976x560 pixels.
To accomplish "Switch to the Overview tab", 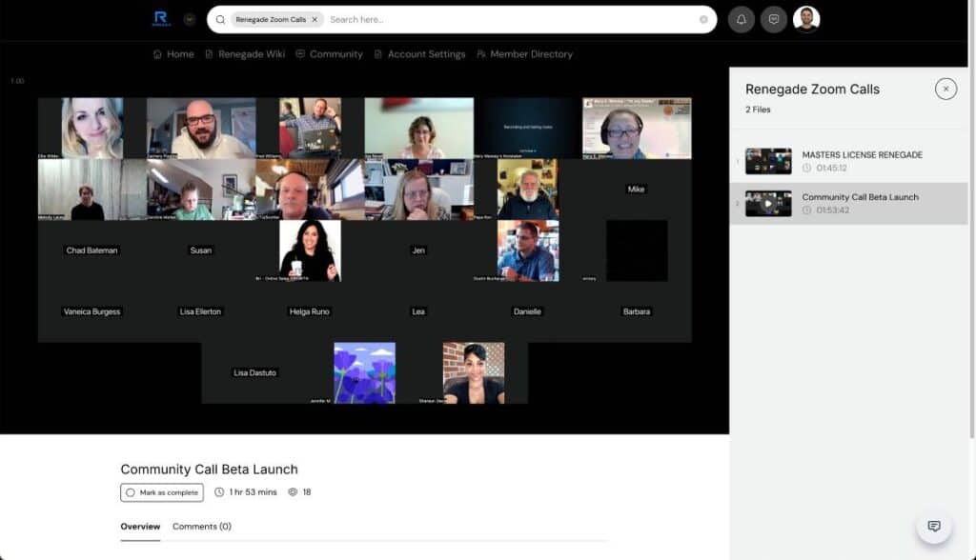I will (x=140, y=527).
